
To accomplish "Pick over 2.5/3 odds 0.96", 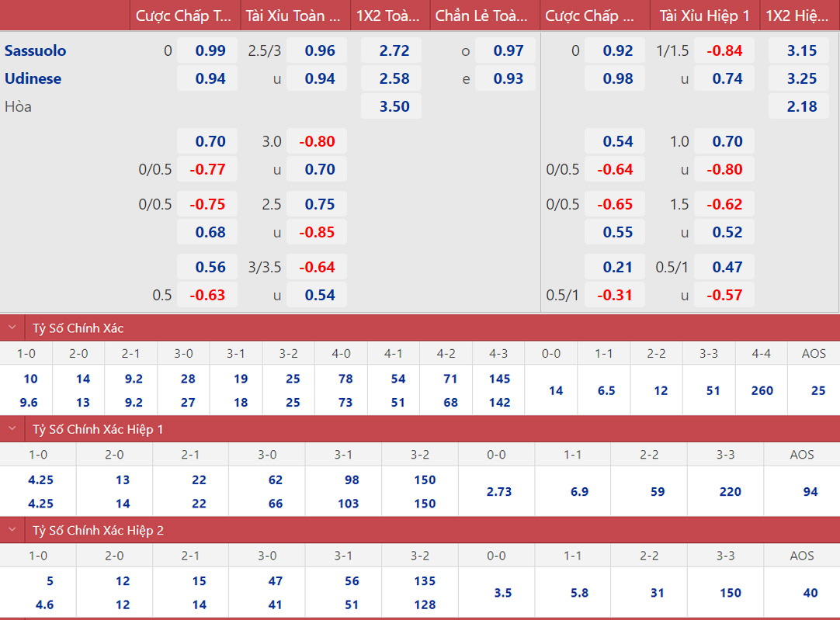I will 320,50.
